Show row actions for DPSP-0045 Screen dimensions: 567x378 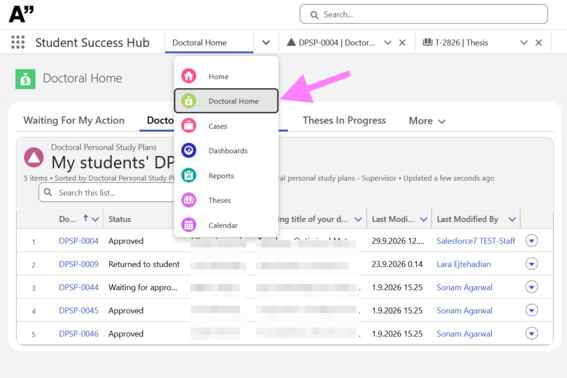pos(532,310)
